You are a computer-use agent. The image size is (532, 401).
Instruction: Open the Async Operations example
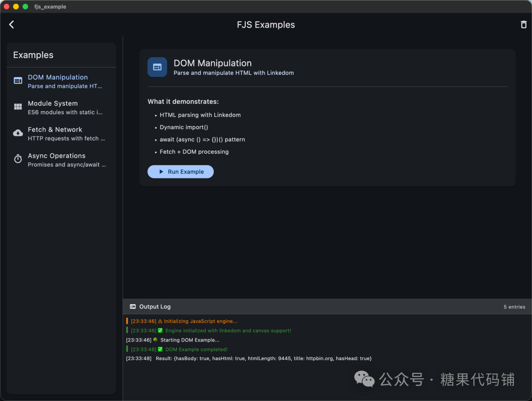click(x=62, y=160)
